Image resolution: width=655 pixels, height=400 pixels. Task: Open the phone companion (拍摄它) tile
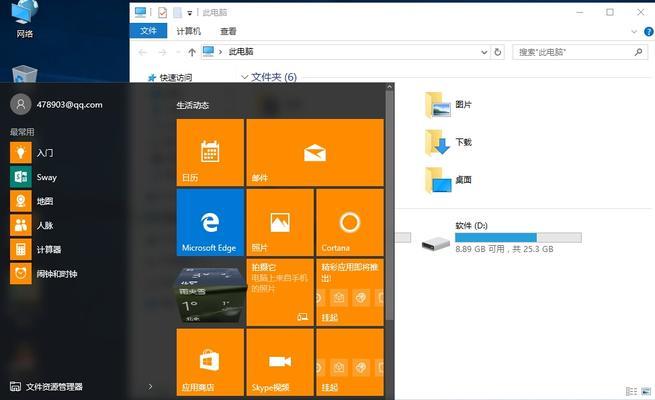[280, 292]
